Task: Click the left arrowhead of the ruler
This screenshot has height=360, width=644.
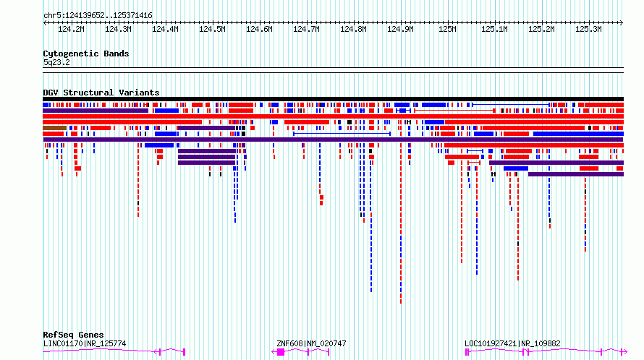Action: pyautogui.click(x=45, y=22)
